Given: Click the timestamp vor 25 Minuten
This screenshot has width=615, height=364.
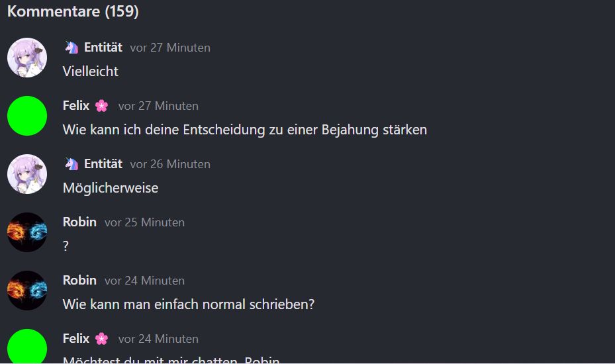Looking at the screenshot, I should [145, 222].
